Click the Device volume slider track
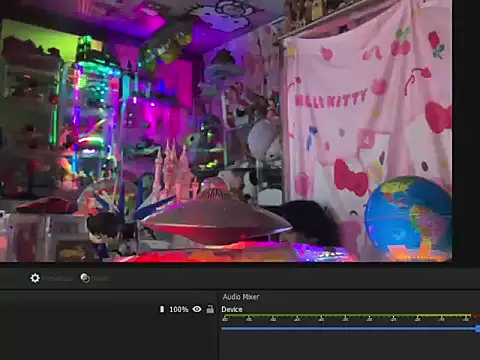 click(x=351, y=329)
